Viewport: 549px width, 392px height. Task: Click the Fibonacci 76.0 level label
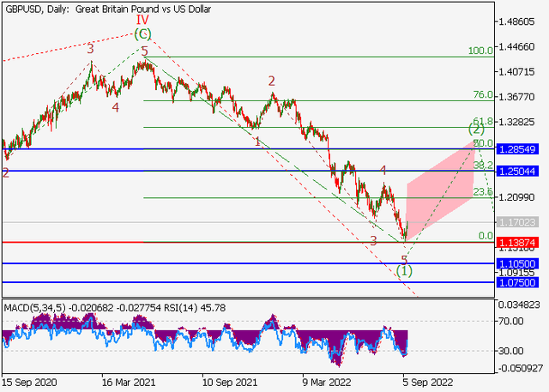tap(483, 95)
